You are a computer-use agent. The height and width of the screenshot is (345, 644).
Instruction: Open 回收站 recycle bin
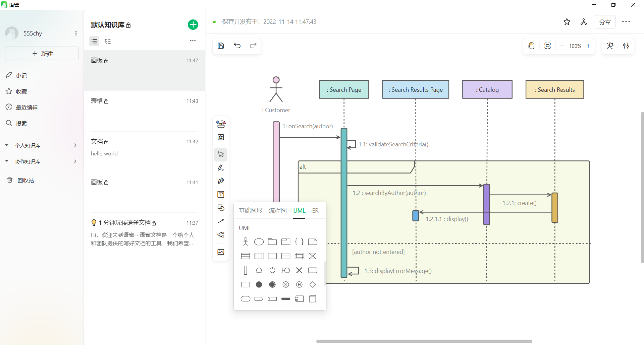pos(25,180)
